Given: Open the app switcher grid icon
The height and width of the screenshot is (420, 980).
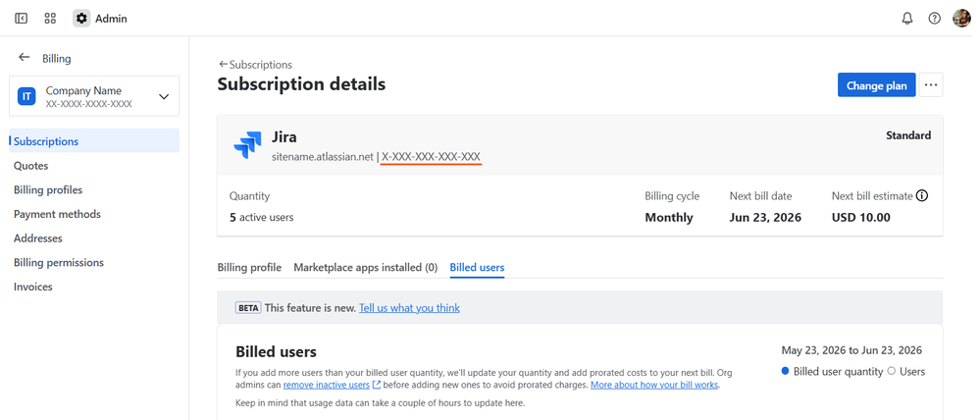Looking at the screenshot, I should click(51, 18).
